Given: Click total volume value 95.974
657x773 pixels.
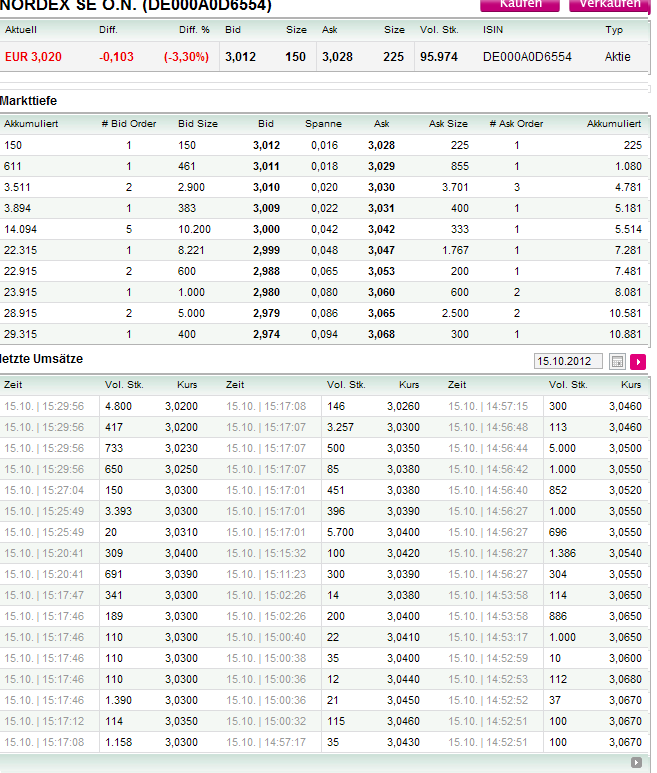Looking at the screenshot, I should pyautogui.click(x=439, y=57).
